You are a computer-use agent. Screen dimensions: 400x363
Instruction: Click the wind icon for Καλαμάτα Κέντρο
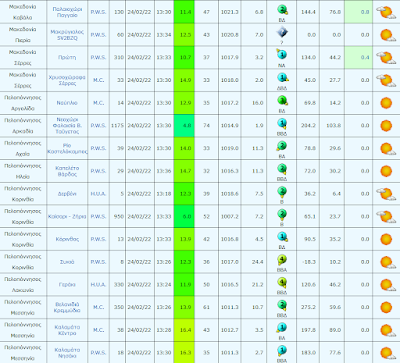pyautogui.click(x=282, y=328)
